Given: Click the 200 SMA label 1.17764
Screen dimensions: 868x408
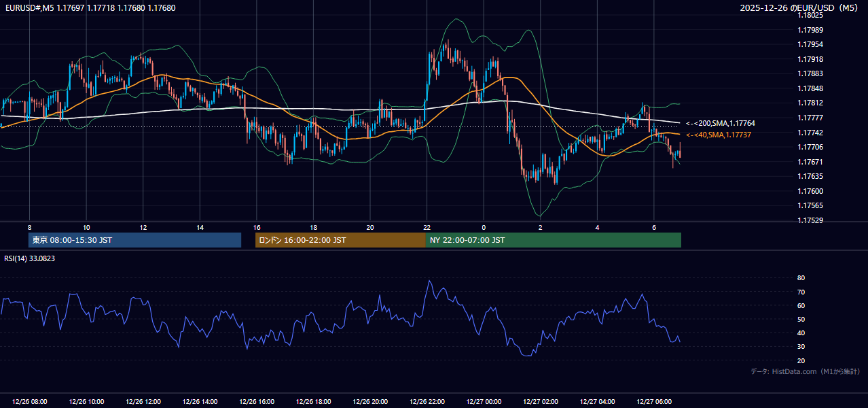Looking at the screenshot, I should tap(721, 123).
